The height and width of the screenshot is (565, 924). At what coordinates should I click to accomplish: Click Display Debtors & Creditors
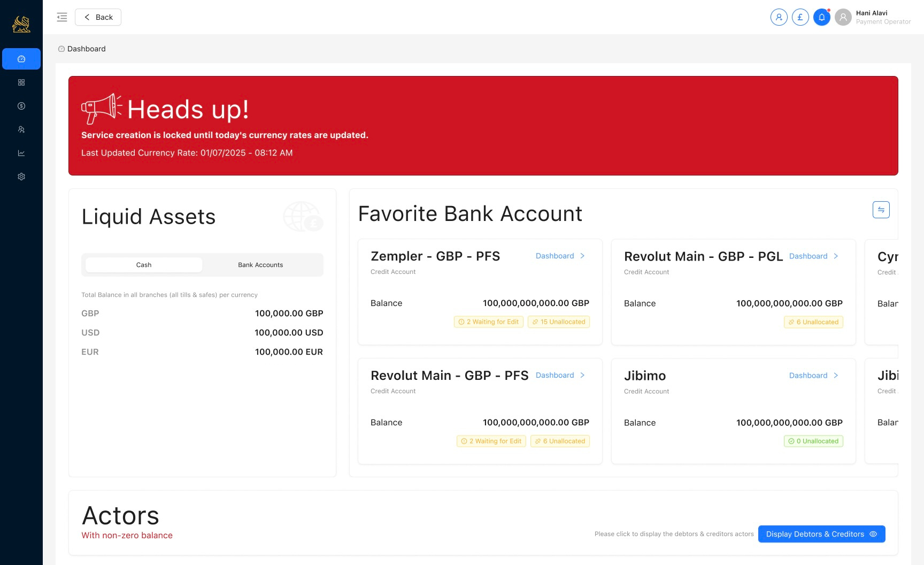click(x=821, y=533)
